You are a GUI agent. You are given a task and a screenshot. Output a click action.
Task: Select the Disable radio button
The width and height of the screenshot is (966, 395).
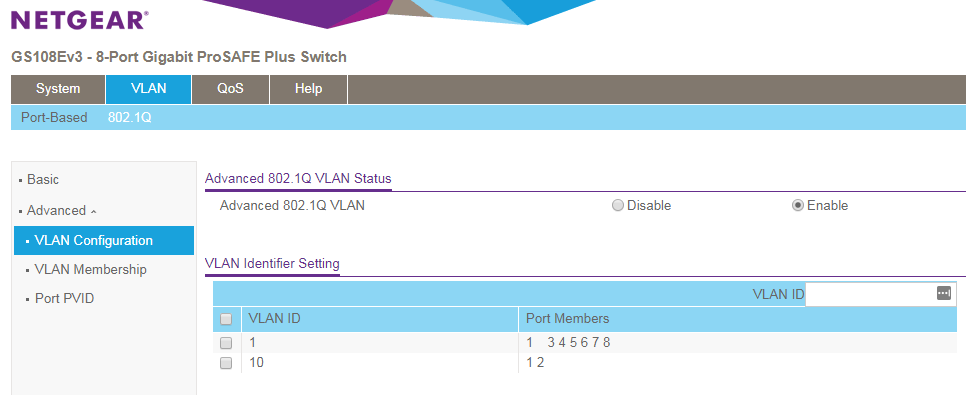coord(617,206)
